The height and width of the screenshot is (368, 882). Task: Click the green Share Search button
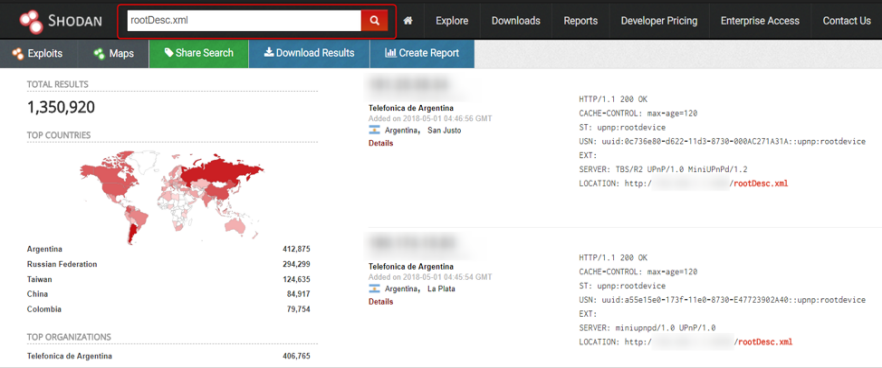(x=199, y=53)
